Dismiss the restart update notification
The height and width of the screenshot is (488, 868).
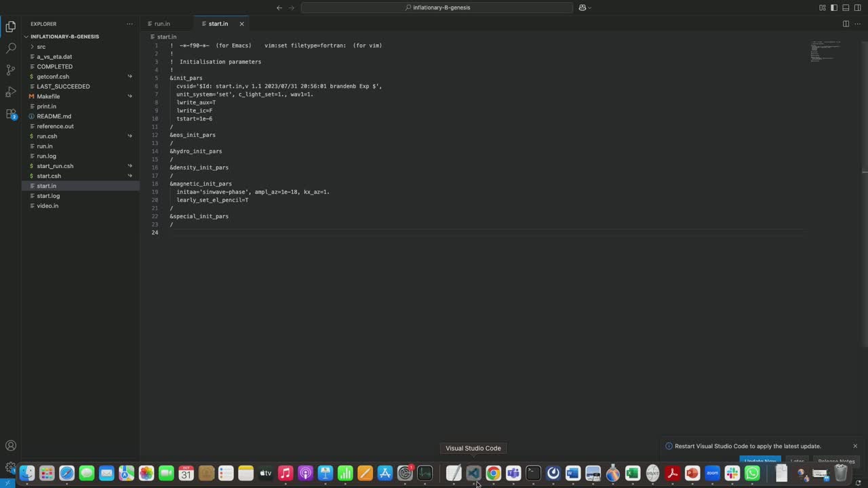click(x=855, y=446)
